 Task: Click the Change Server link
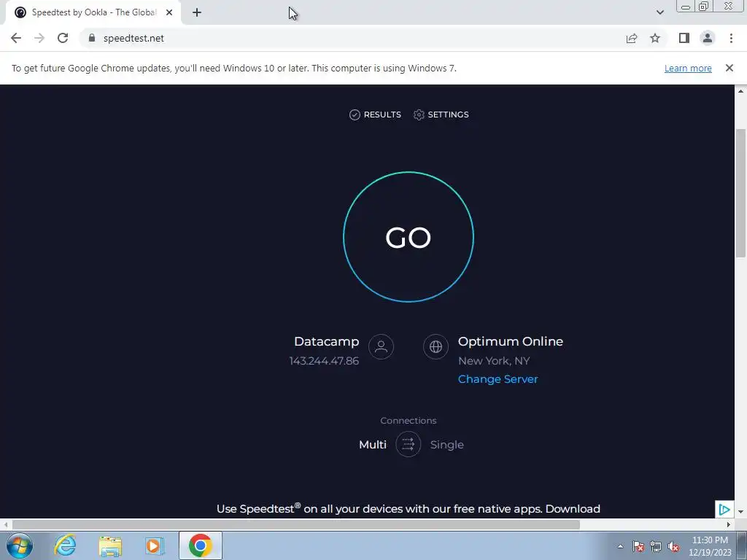pyautogui.click(x=498, y=379)
